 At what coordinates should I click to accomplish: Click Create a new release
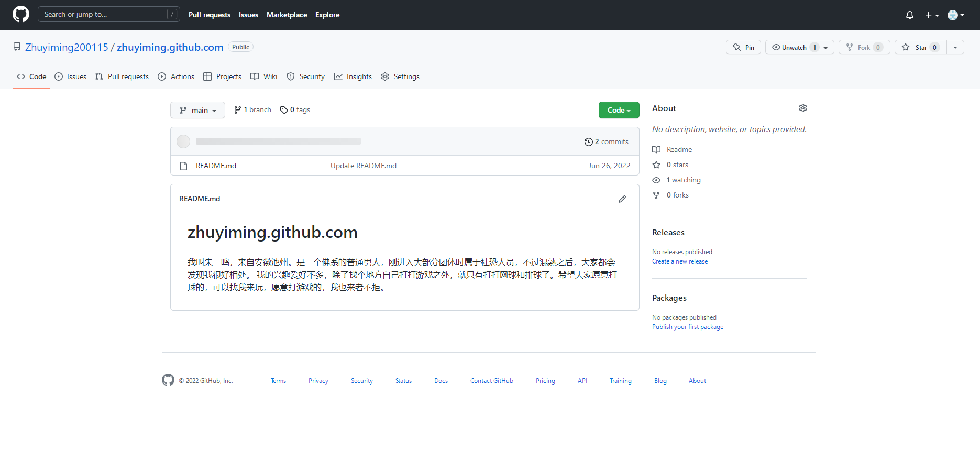(680, 261)
